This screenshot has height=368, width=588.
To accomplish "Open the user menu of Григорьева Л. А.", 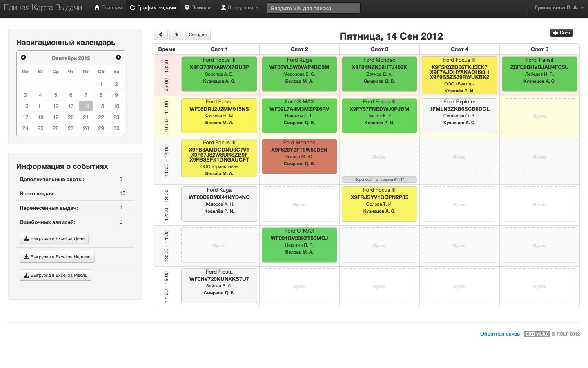I will [559, 8].
